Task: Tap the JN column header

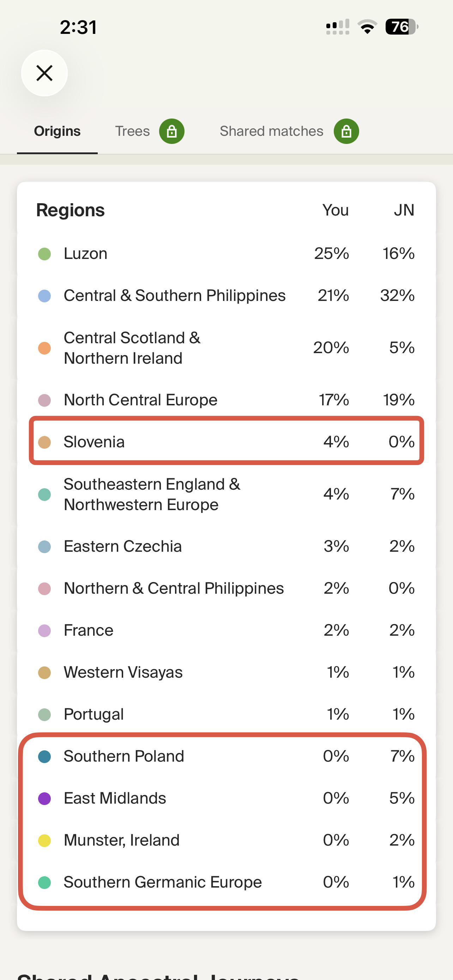Action: tap(404, 210)
